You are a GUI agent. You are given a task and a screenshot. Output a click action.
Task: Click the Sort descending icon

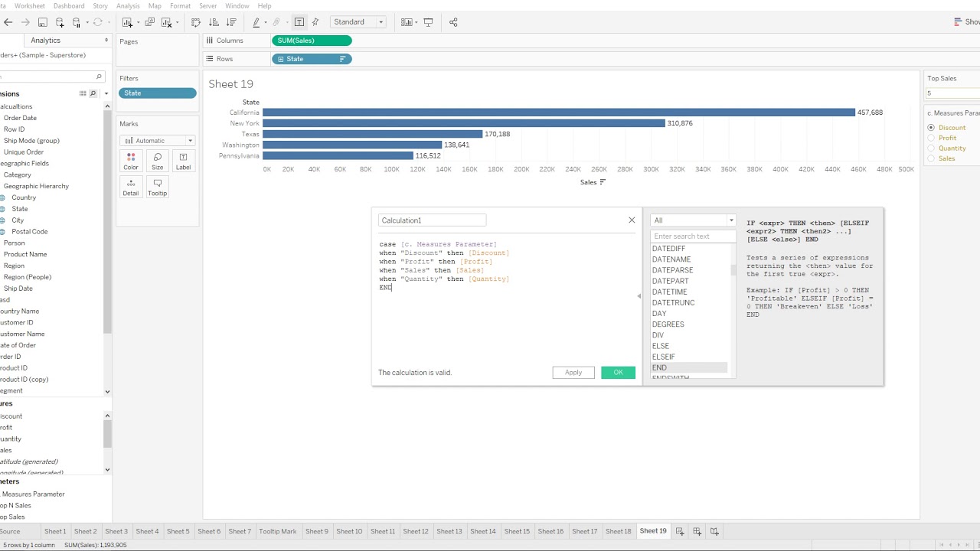tap(231, 22)
